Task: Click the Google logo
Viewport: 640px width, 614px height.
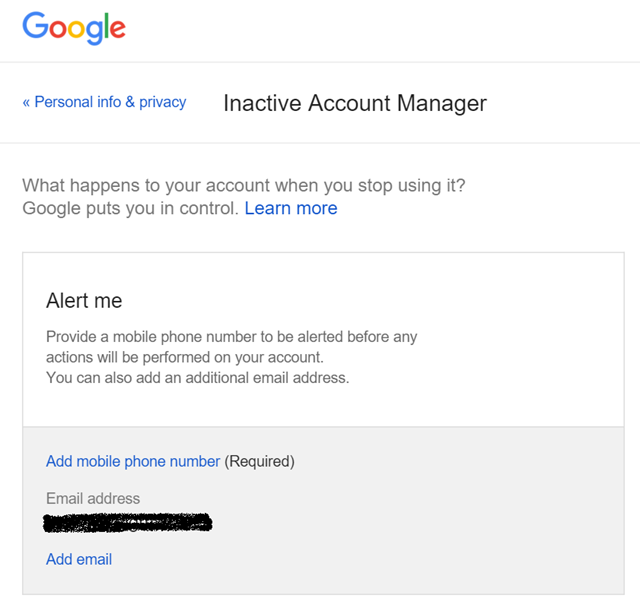Action: point(74,28)
